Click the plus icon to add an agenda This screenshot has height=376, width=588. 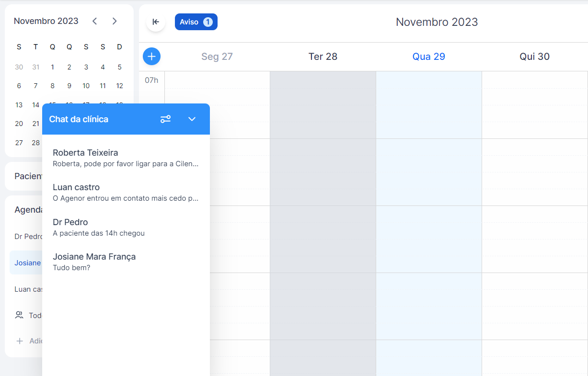tap(20, 341)
